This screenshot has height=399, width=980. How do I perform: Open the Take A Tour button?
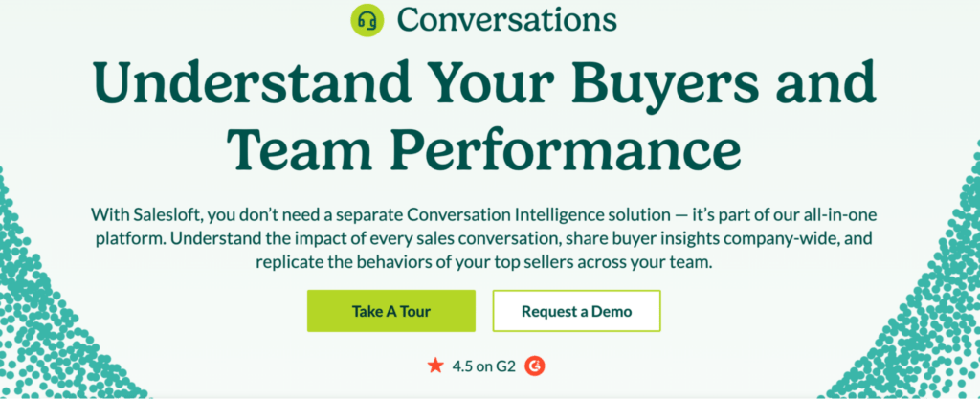[391, 311]
